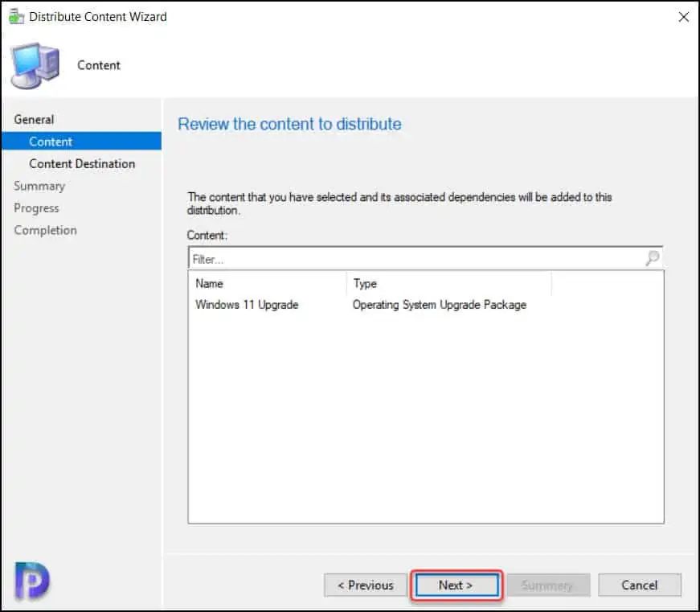Cancel the Distribute Content Wizard
The image size is (700, 612).
click(639, 585)
